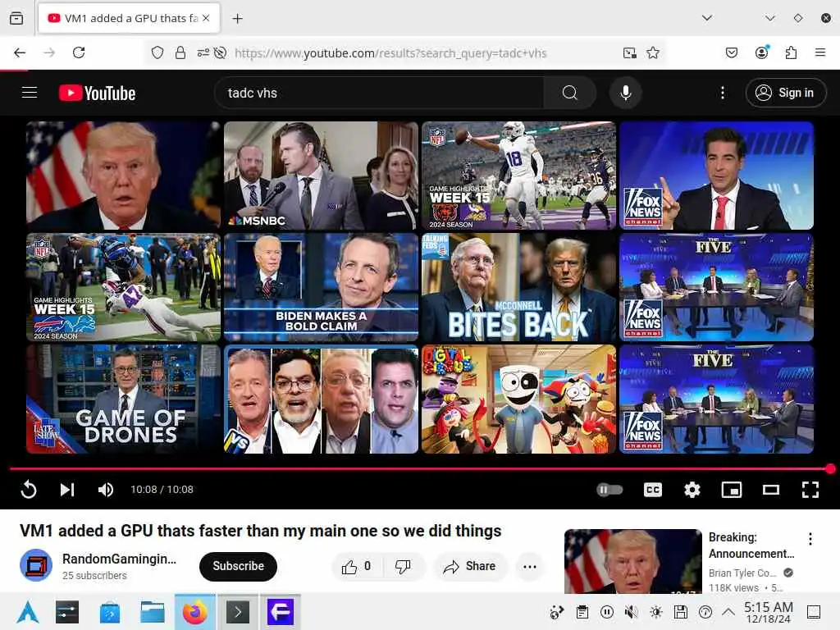The image size is (840, 630).
Task: Like the video thumbs up
Action: pyautogui.click(x=356, y=566)
